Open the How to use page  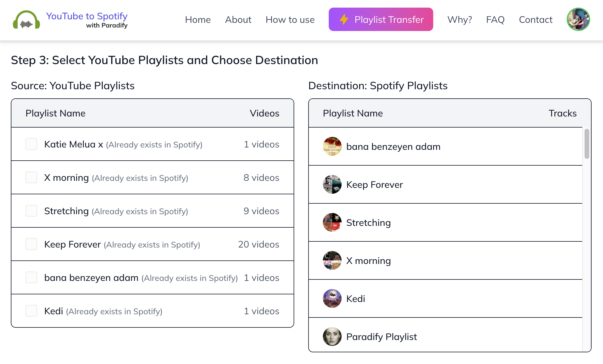pos(290,20)
